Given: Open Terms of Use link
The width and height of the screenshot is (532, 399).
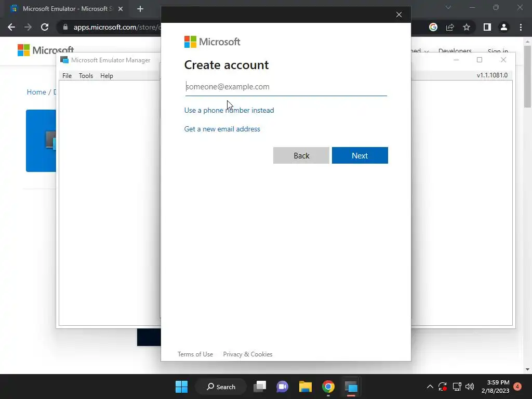Looking at the screenshot, I should click(195, 354).
